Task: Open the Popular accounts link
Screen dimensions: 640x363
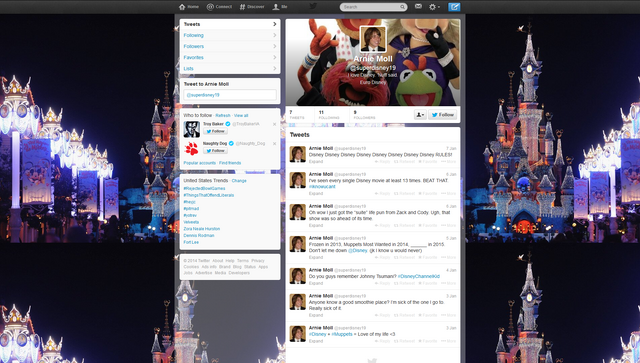Action: pos(200,163)
